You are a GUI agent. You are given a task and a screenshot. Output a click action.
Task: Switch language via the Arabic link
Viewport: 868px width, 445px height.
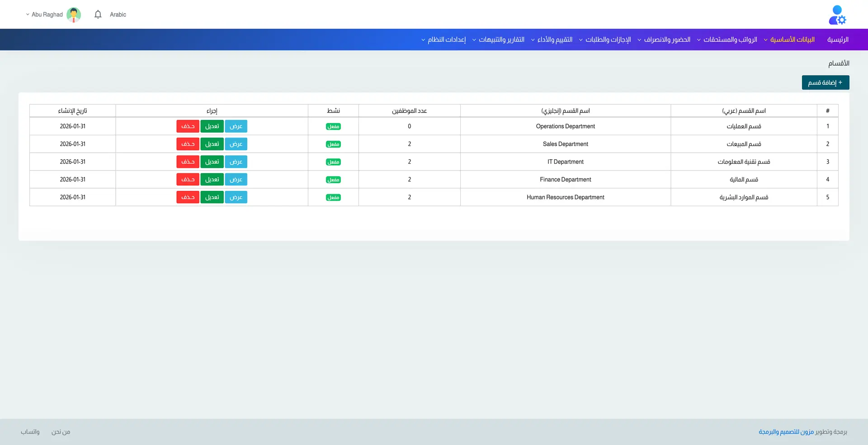coord(118,14)
